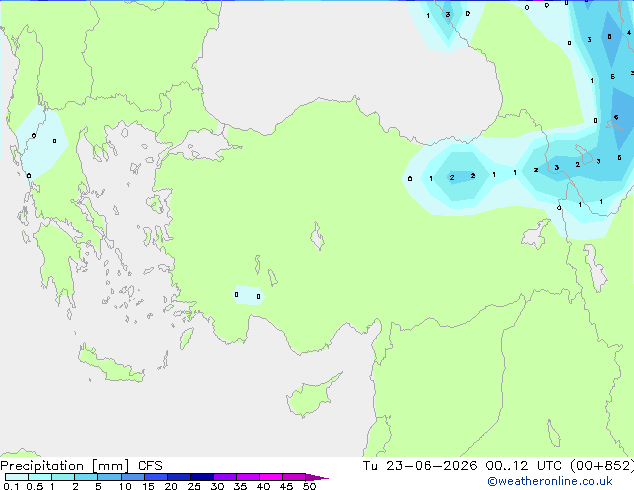Click the '25' legend scale label
634x490 pixels.
coord(194,486)
